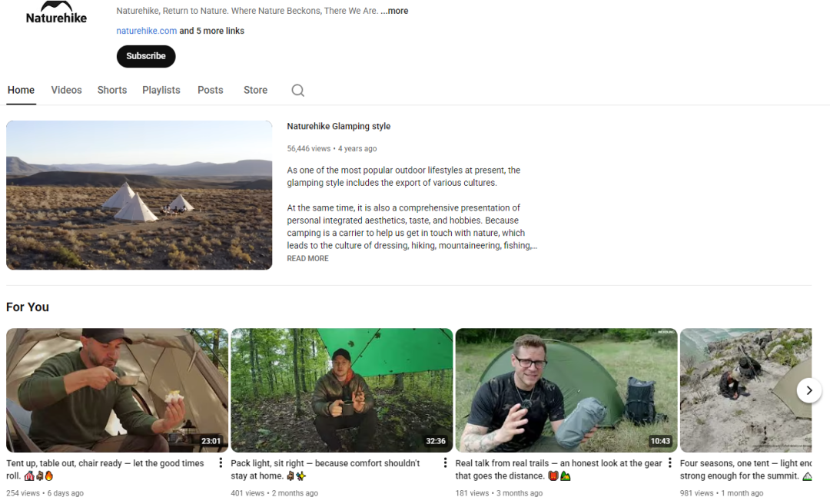Open options menu for 'Tent up, table out' video
Viewport: 830px width, 504px height.
tap(221, 463)
